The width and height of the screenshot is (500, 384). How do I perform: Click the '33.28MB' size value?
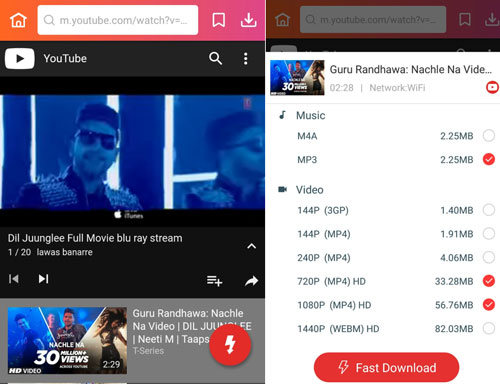click(x=454, y=281)
